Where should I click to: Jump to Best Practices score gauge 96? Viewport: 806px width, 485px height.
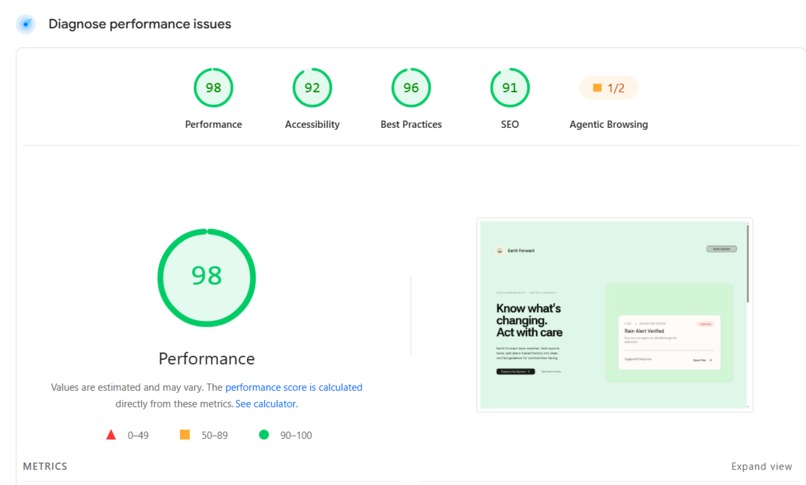(x=411, y=88)
